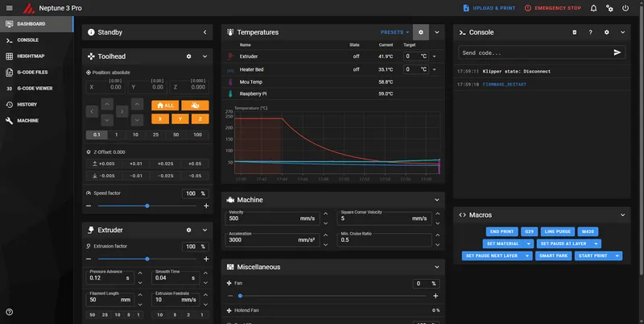Open Temperatures panel gear settings

click(x=420, y=32)
